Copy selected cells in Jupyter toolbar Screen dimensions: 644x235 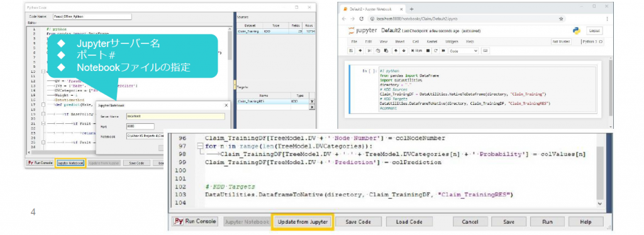pyautogui.click(x=377, y=51)
